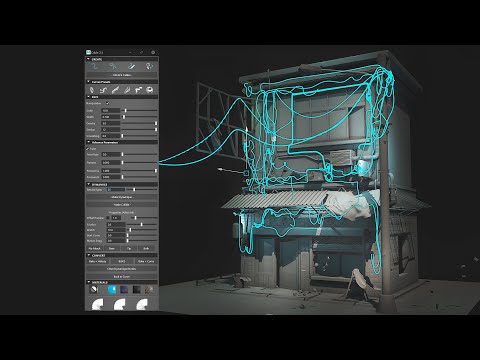
Task: Collapse the CONVERT section
Action: click(x=88, y=255)
